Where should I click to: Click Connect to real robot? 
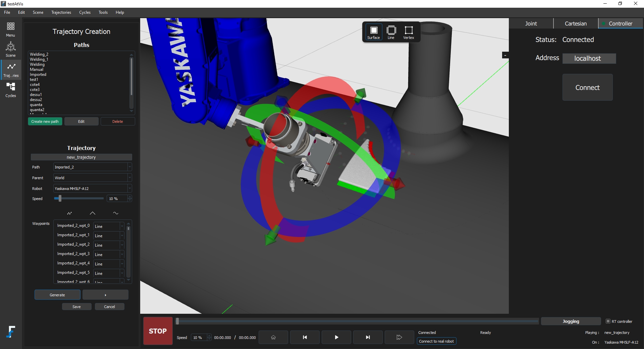coord(436,341)
